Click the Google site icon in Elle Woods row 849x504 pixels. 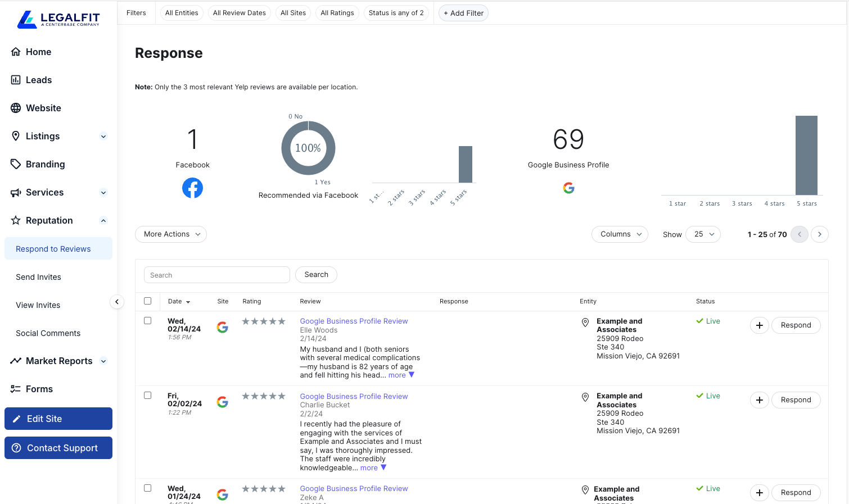(223, 327)
